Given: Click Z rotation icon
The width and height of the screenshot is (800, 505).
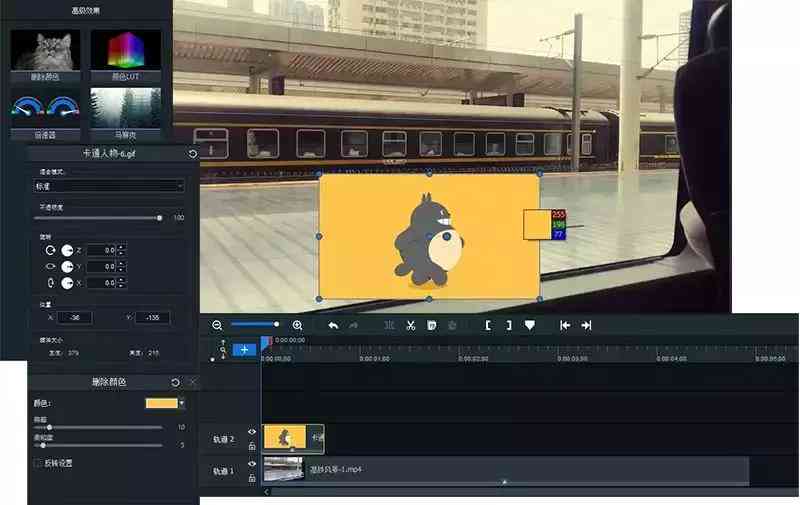Looking at the screenshot, I should pyautogui.click(x=50, y=250).
